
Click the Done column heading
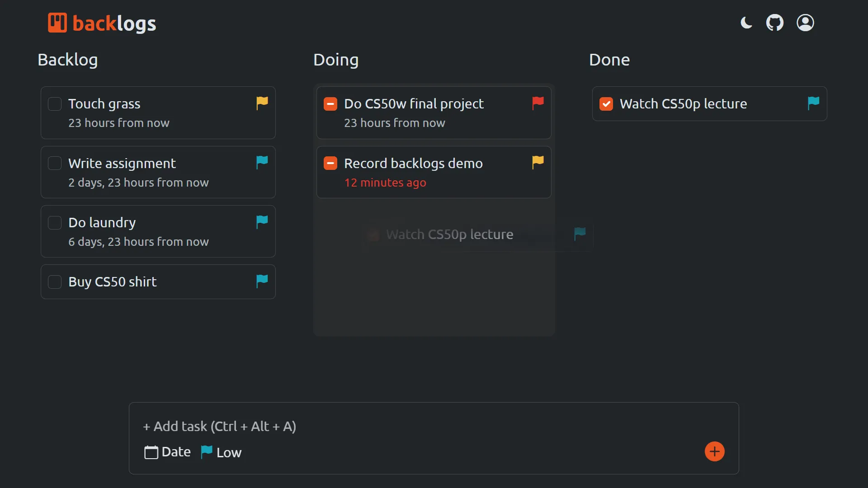coord(609,60)
